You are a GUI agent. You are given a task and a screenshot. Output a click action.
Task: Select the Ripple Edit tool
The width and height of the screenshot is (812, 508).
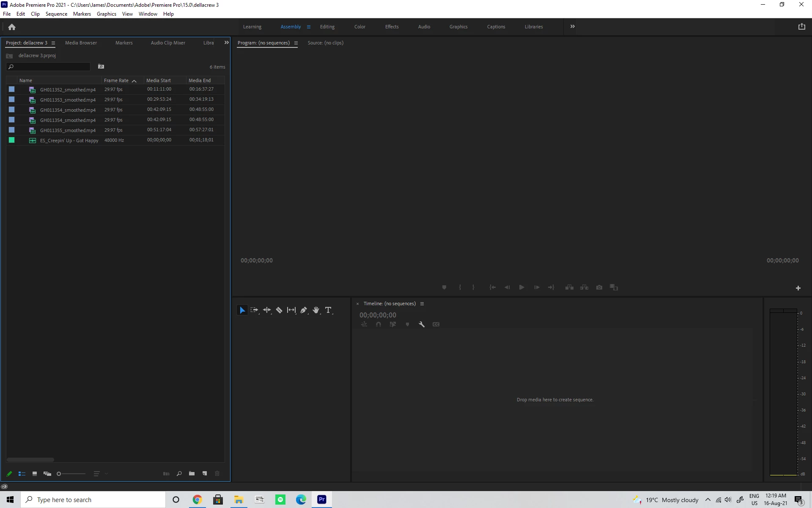pos(266,310)
